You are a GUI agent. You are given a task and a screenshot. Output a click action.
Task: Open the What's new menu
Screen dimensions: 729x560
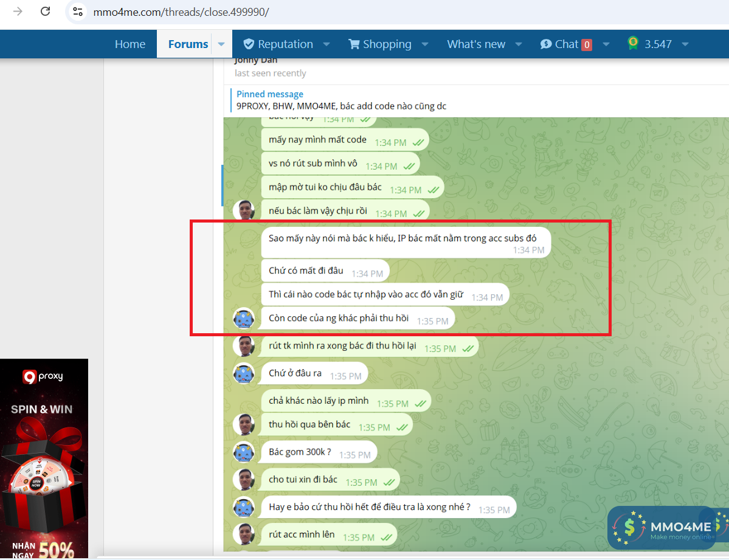coord(476,44)
